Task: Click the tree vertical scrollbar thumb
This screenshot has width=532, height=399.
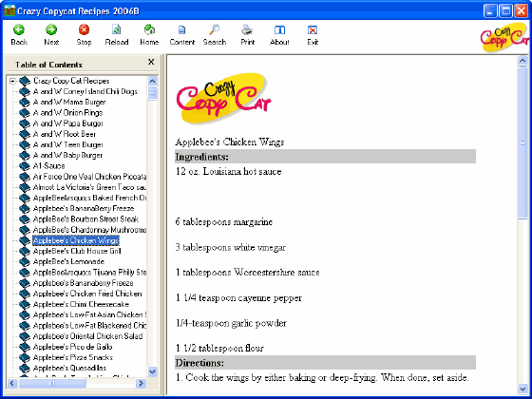Action: [x=153, y=93]
